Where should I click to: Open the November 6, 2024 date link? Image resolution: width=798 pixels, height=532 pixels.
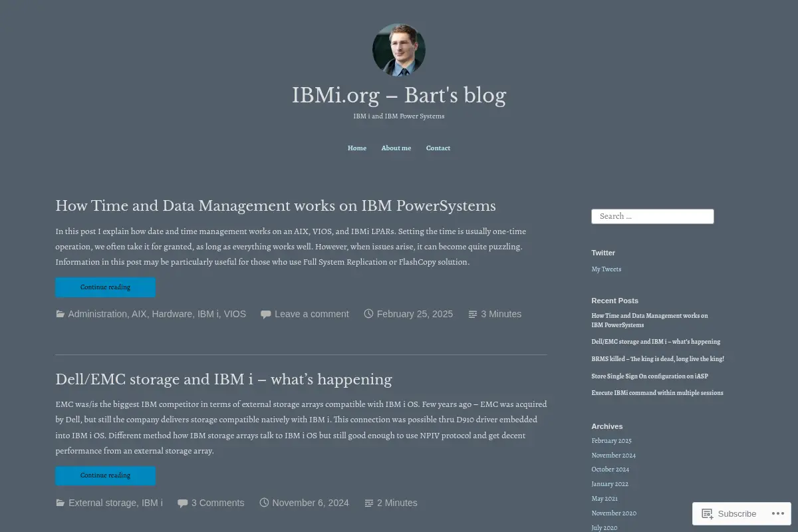pyautogui.click(x=311, y=503)
